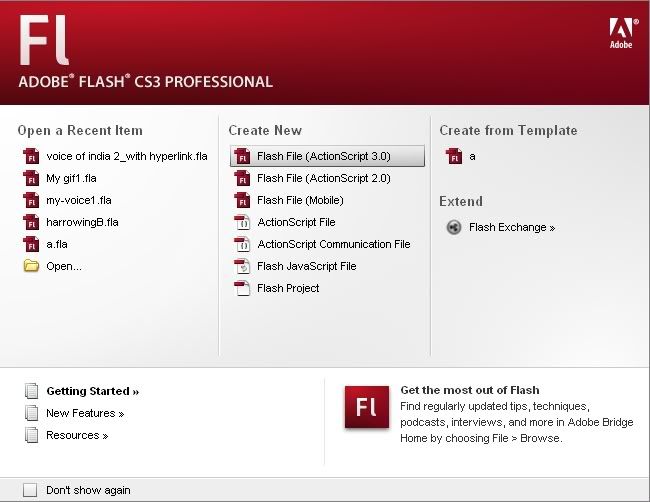The width and height of the screenshot is (650, 502).
Task: Click the Flash JavaScript File icon
Action: tap(242, 266)
